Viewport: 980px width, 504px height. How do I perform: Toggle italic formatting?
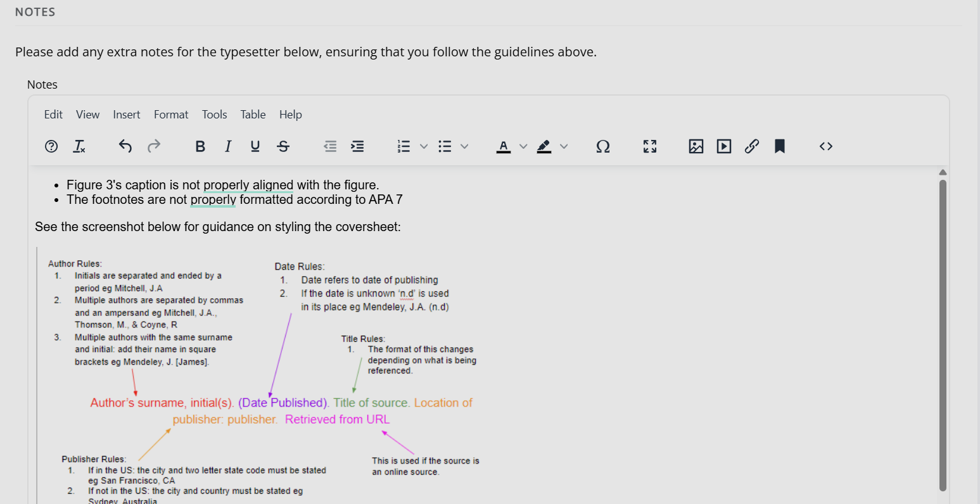[x=228, y=146]
